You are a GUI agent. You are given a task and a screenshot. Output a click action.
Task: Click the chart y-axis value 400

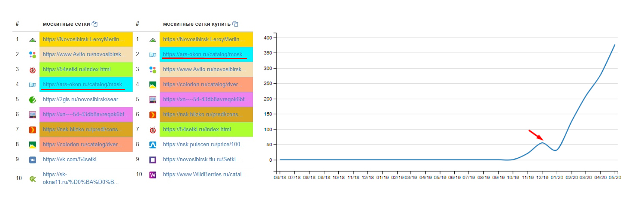click(269, 38)
